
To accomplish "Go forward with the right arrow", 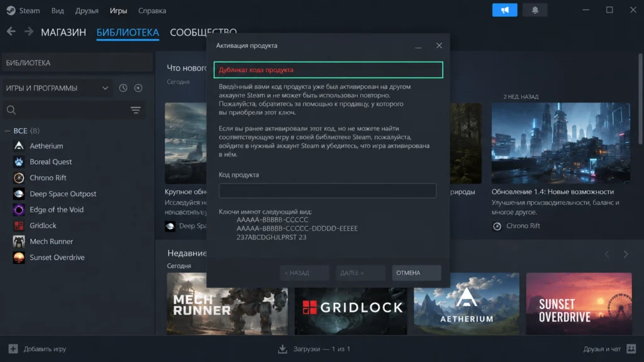I will [28, 31].
